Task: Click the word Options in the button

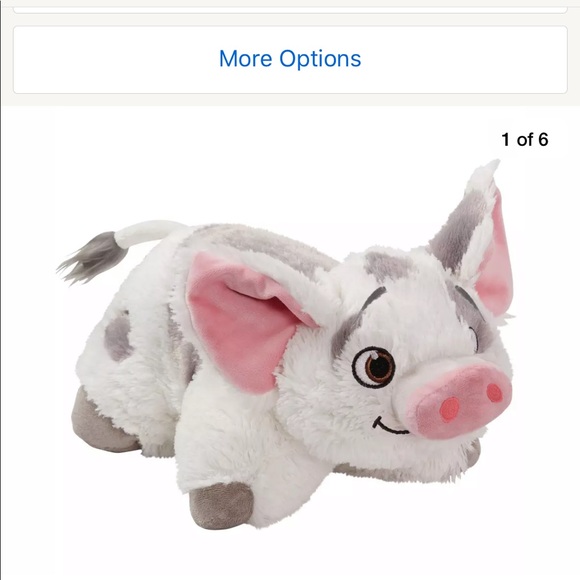Action: click(x=320, y=59)
